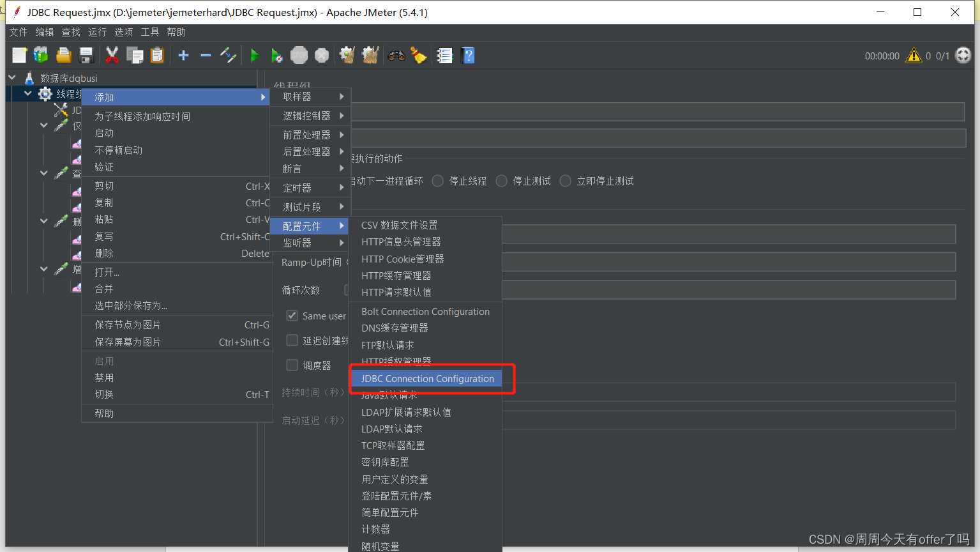Open the Help book icon
The width and height of the screenshot is (980, 552).
(468, 56)
